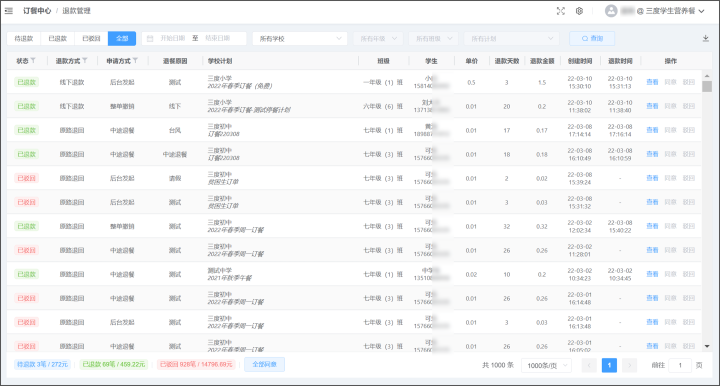Click the user avatar icon
Viewport: 720px width, 386px height.
click(611, 11)
